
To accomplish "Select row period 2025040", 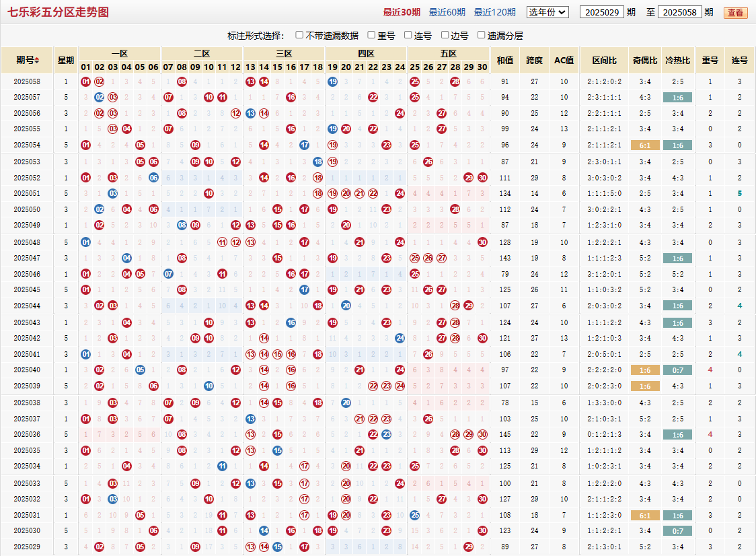I will (x=27, y=370).
